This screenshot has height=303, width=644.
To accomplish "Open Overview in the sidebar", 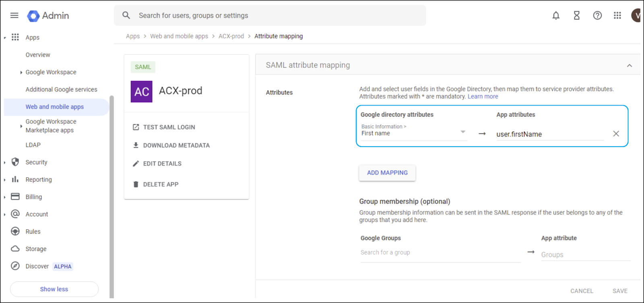I will (x=38, y=55).
